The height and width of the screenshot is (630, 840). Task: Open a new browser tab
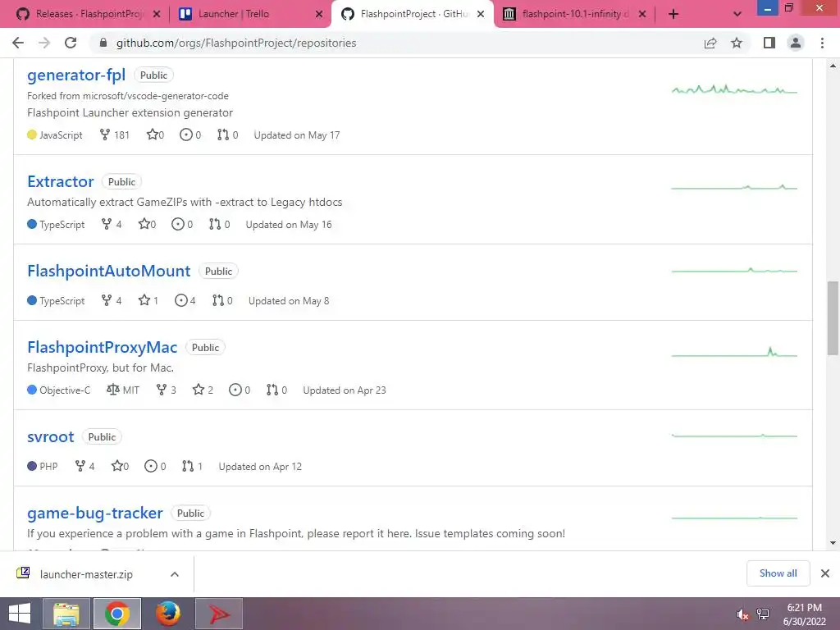point(673,14)
